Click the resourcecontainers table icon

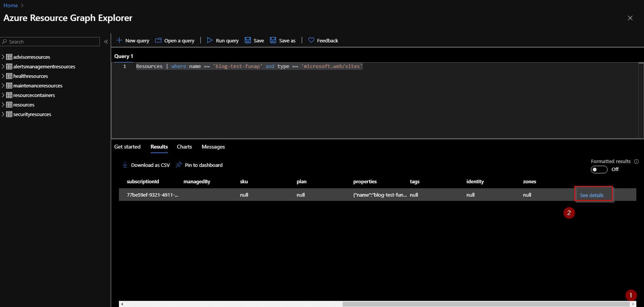tap(9, 95)
